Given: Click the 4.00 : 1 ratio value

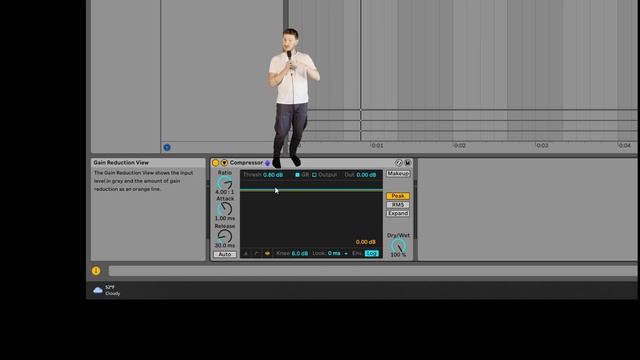Looking at the screenshot, I should 225,192.
